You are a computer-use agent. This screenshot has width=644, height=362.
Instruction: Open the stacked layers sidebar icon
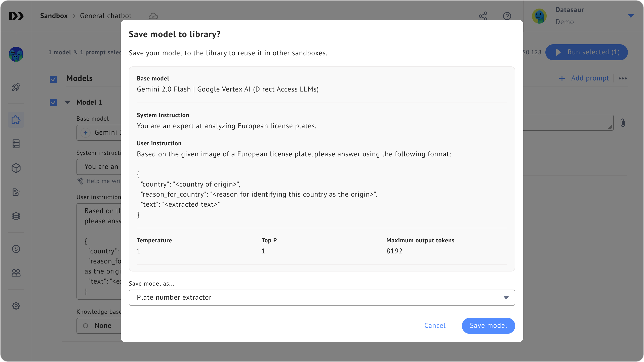[16, 216]
